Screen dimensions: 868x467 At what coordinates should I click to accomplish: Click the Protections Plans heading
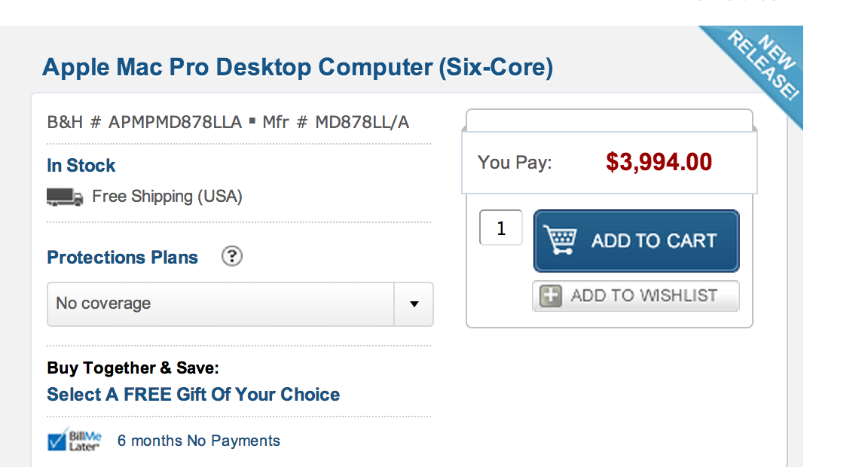122,258
